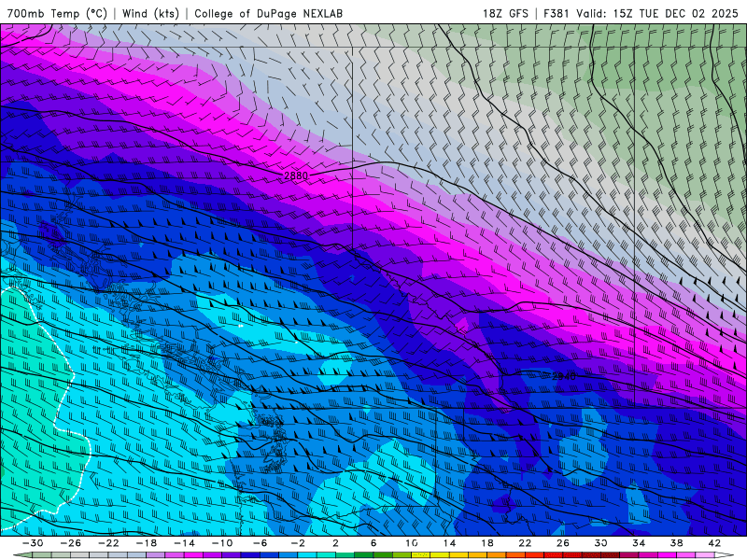Click the '-6' colorbar tick label
Screen dimensions: 747x560
260,543
